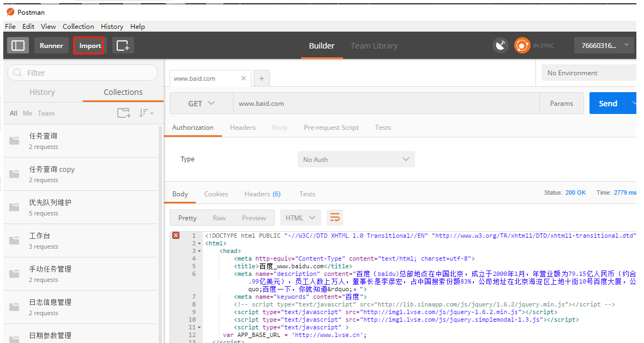This screenshot has height=343, width=644.
Task: Open the View menu
Action: pyautogui.click(x=48, y=26)
